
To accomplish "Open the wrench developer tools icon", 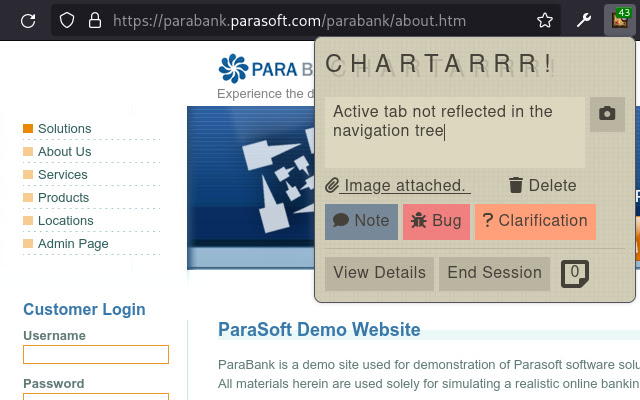I will coord(584,20).
